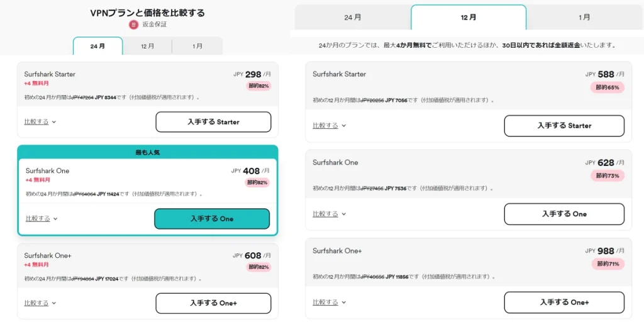The image size is (644, 327).
Task: Expand 比較する under Starter JPY 298 plan
Action: click(40, 121)
